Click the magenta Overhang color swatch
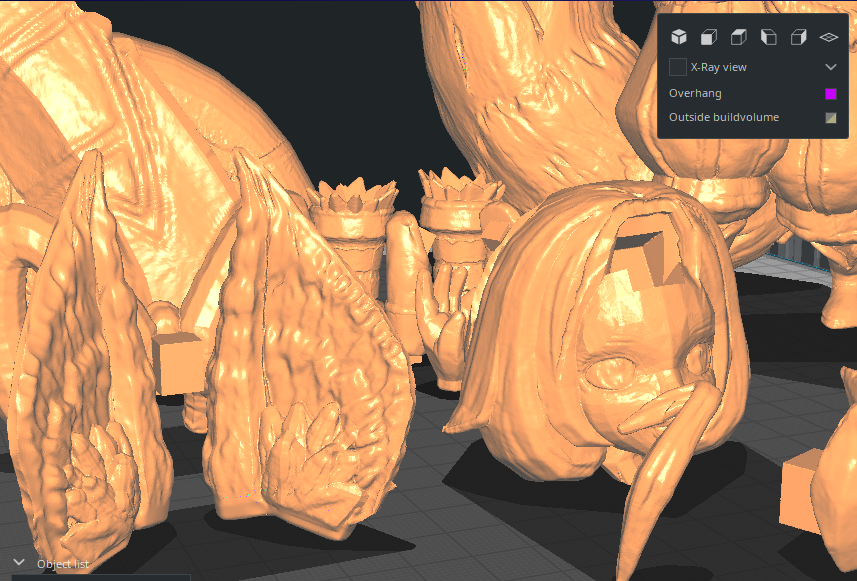The height and width of the screenshot is (581, 857). click(831, 93)
